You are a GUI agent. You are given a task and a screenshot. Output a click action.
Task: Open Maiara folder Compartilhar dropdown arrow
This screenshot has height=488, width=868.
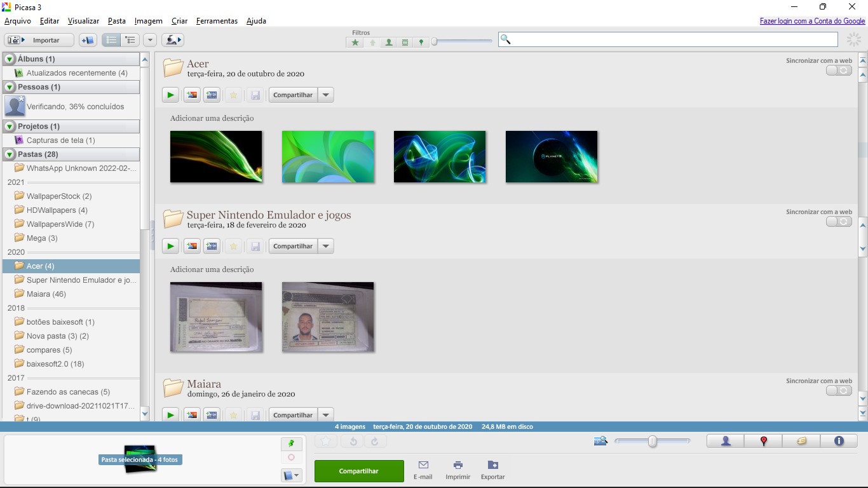coord(325,414)
